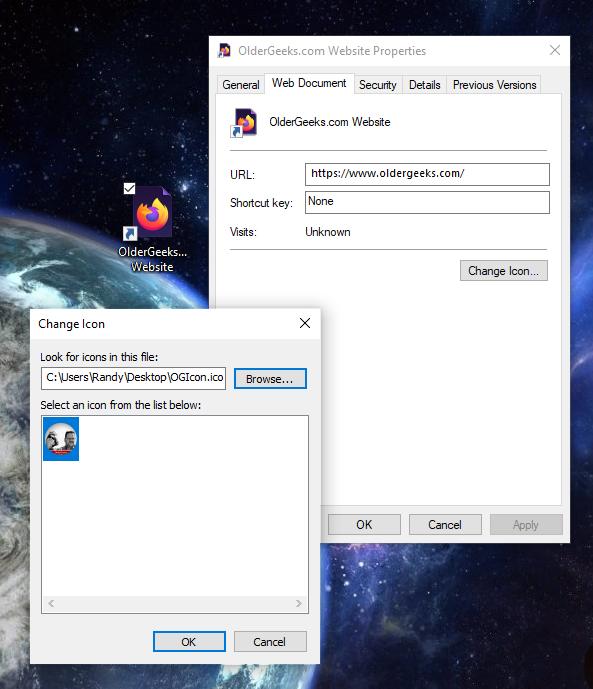Open the Previous Versions tab
593x689 pixels.
494,84
